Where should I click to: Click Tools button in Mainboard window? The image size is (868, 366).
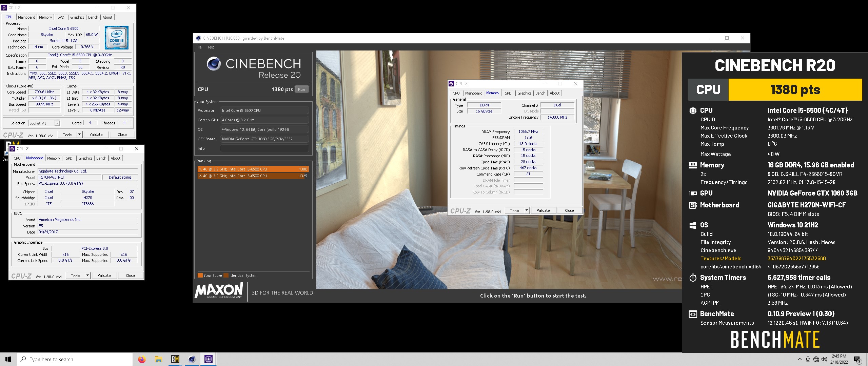pyautogui.click(x=75, y=276)
